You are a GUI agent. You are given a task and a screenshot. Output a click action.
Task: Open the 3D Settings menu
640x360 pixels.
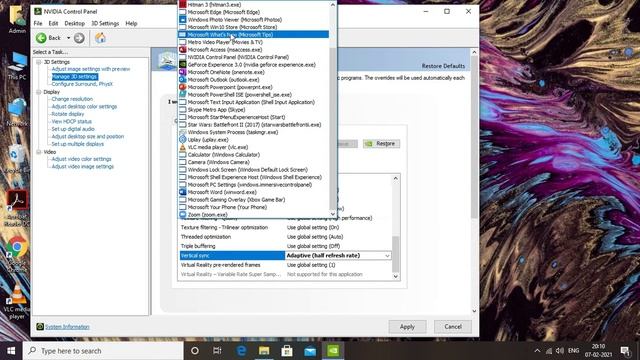click(105, 23)
